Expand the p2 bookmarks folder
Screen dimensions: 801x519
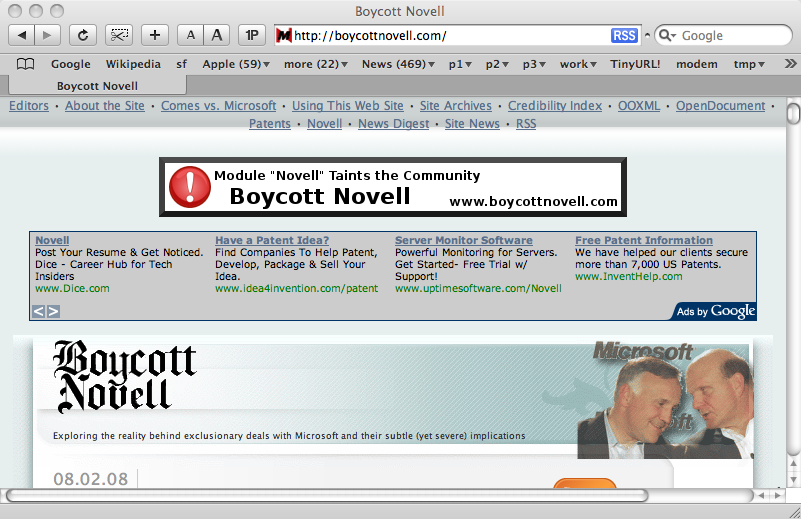(497, 64)
